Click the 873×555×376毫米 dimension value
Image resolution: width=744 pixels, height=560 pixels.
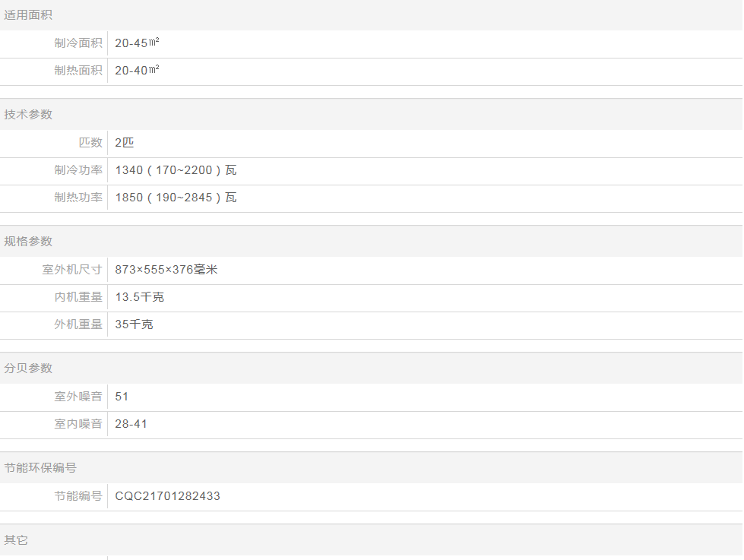(166, 270)
